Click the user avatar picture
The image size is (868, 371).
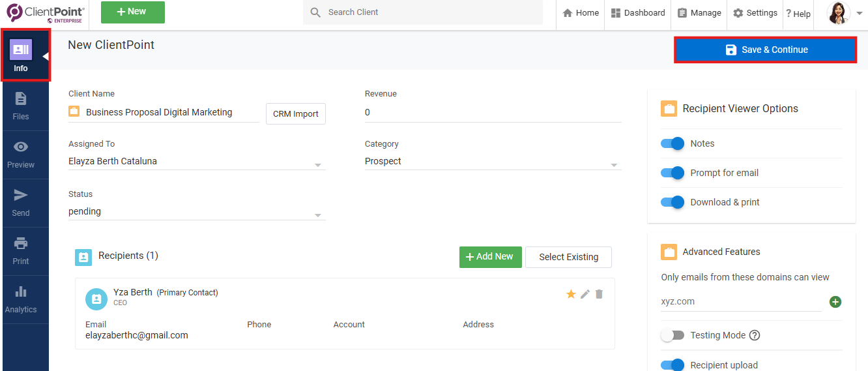838,13
